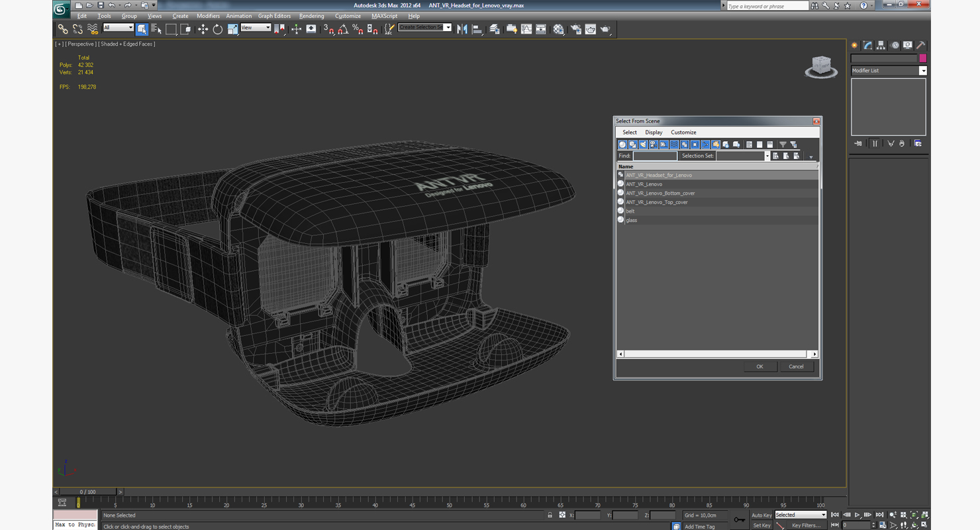Screen dimensions: 980x530
Task: Click the Bind to Space Warp icon
Action: pos(93,29)
